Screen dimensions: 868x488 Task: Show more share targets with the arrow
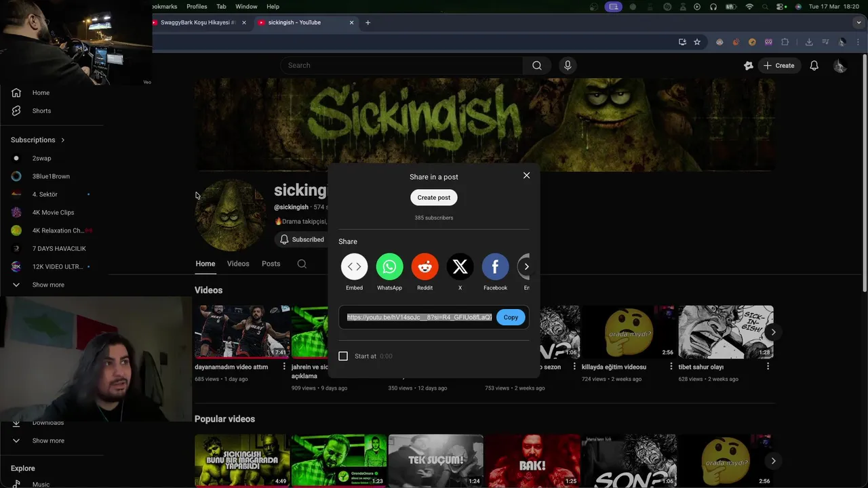[x=526, y=266]
